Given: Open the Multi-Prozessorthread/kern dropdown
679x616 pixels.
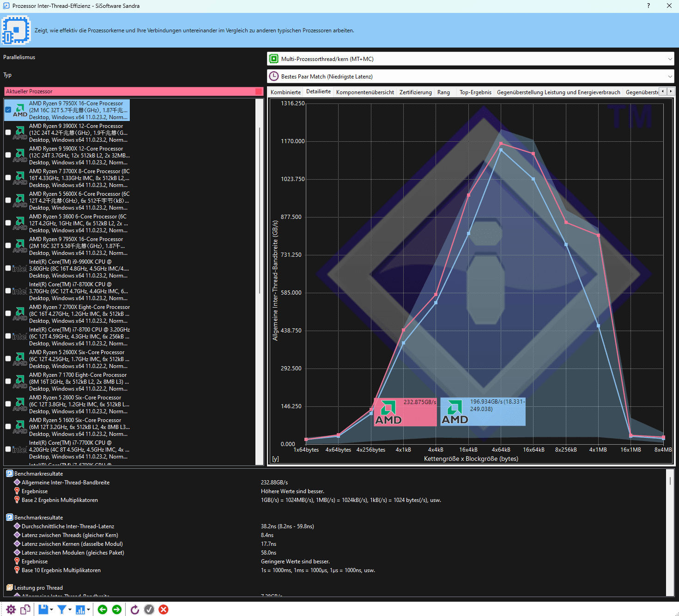Looking at the screenshot, I should [x=471, y=59].
